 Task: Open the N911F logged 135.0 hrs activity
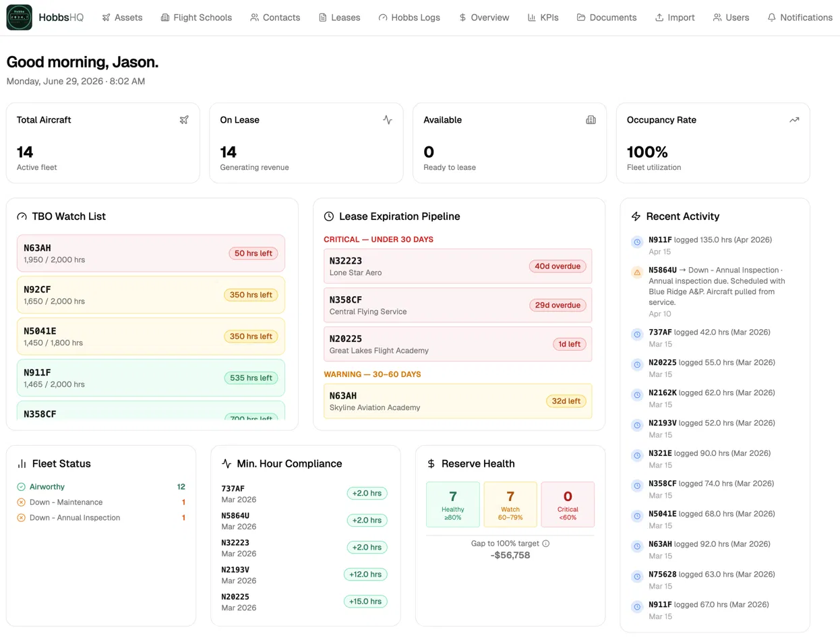click(715, 245)
